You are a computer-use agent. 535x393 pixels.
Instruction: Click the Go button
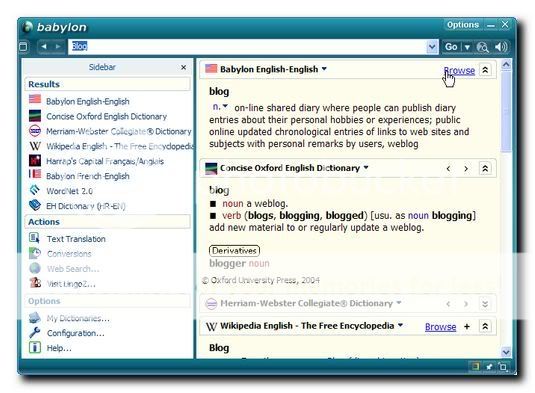pyautogui.click(x=451, y=47)
